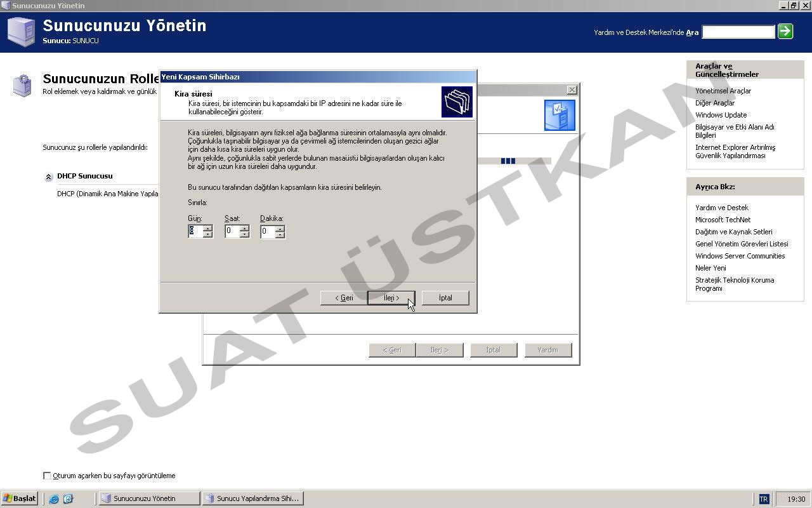Open Yönetimsel Araçlar link

723,91
